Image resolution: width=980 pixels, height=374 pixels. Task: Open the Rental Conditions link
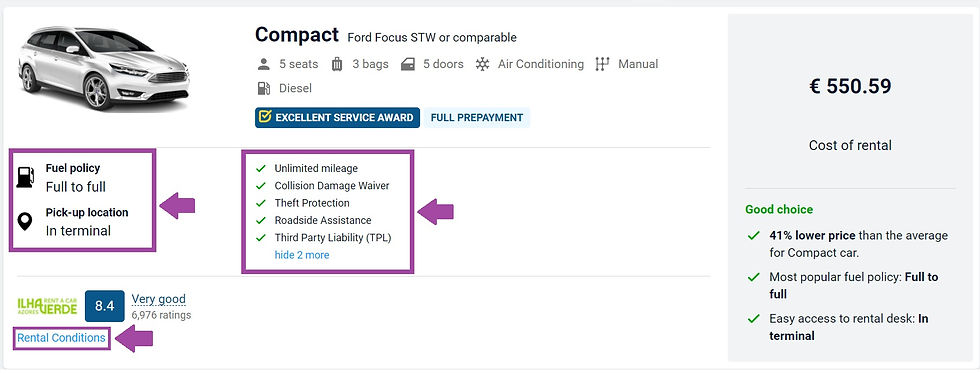tap(61, 338)
